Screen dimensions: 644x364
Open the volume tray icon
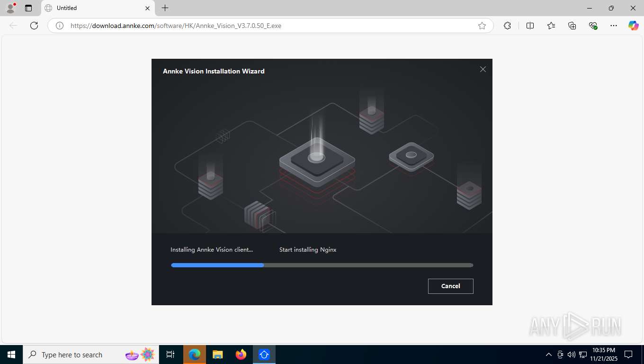tap(572, 355)
